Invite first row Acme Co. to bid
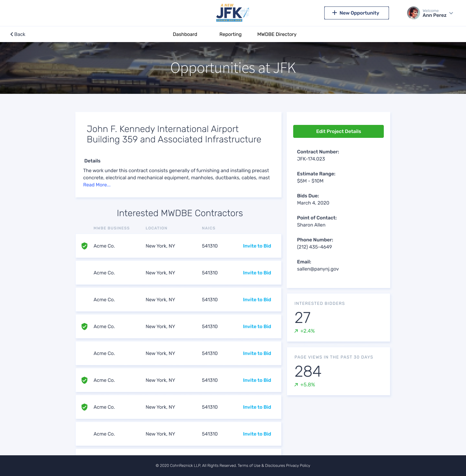The width and height of the screenshot is (466, 476). (257, 246)
